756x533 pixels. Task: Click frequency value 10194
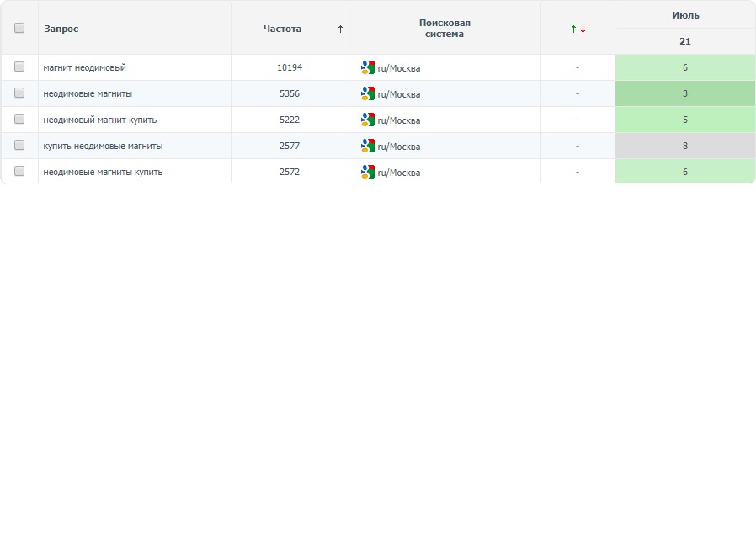click(290, 67)
